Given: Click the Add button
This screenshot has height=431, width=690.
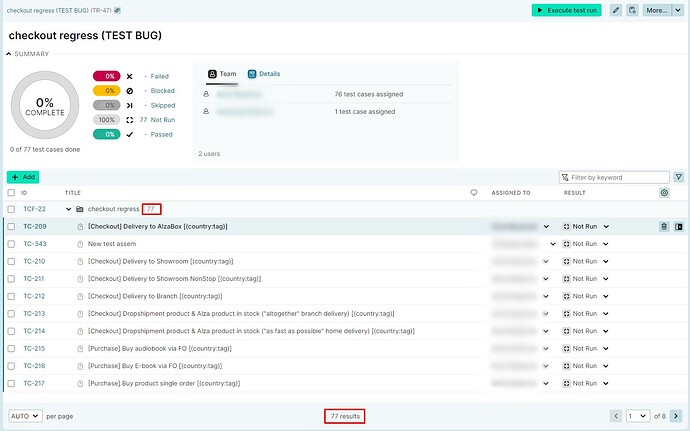Looking at the screenshot, I should coord(23,177).
